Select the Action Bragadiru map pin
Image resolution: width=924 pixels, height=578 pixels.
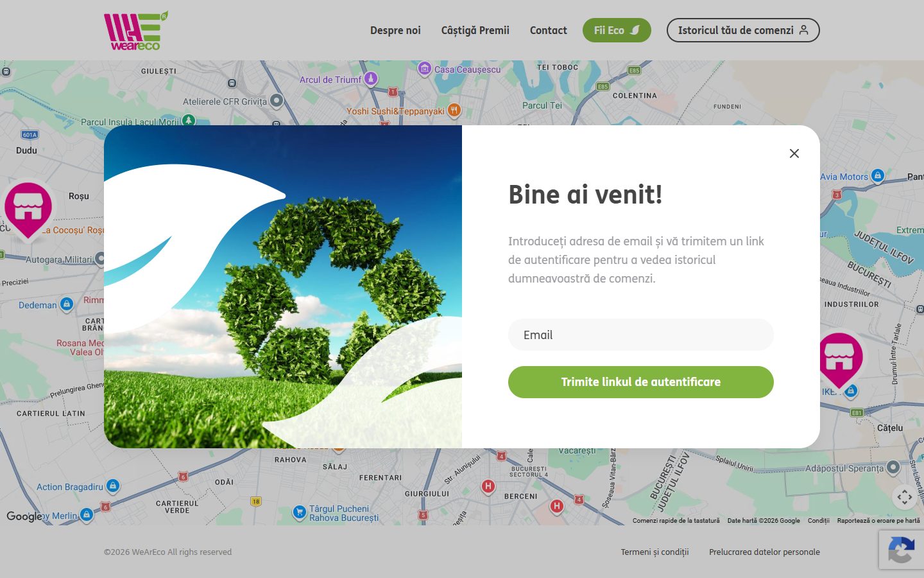pos(113,486)
